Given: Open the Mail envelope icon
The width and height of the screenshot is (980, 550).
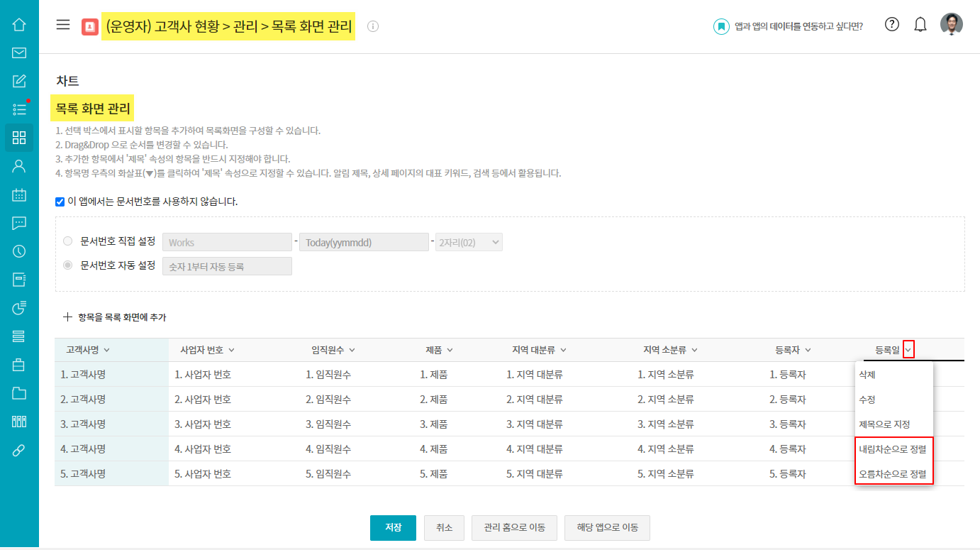Looking at the screenshot, I should pos(19,53).
